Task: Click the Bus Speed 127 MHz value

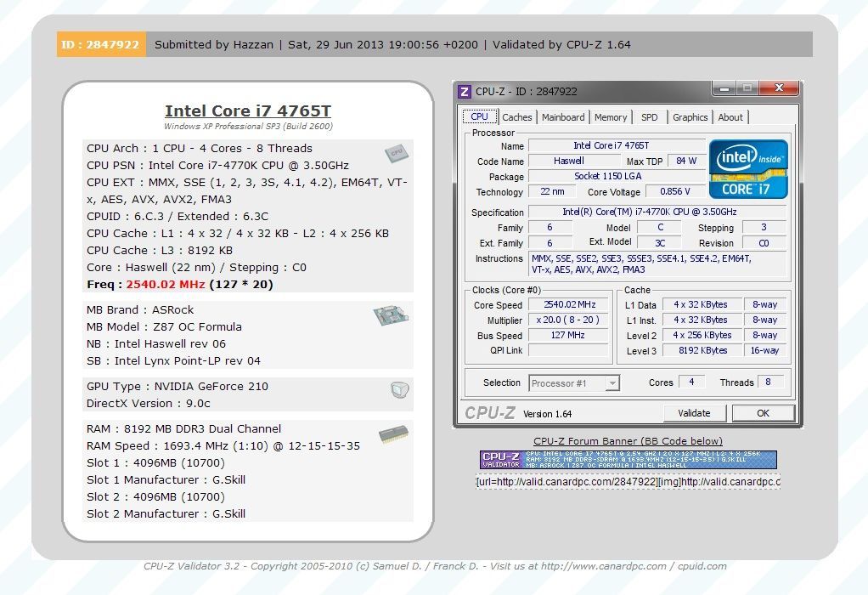Action: pyautogui.click(x=568, y=335)
